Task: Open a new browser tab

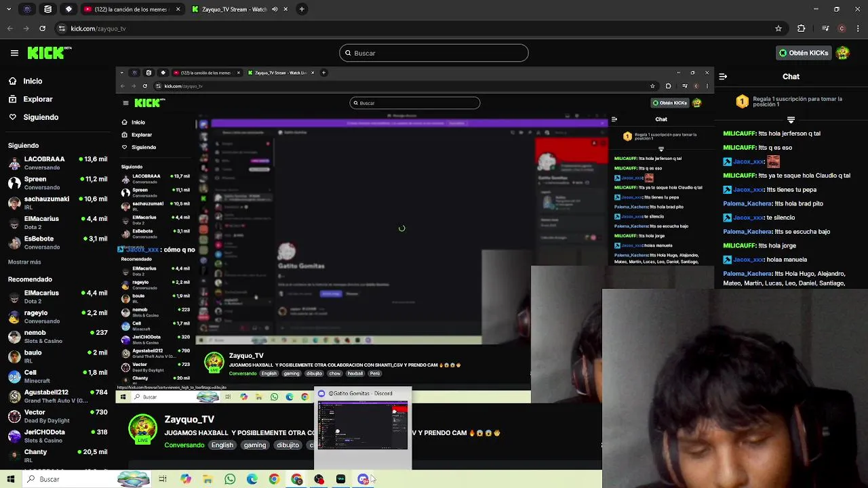Action: pyautogui.click(x=302, y=9)
